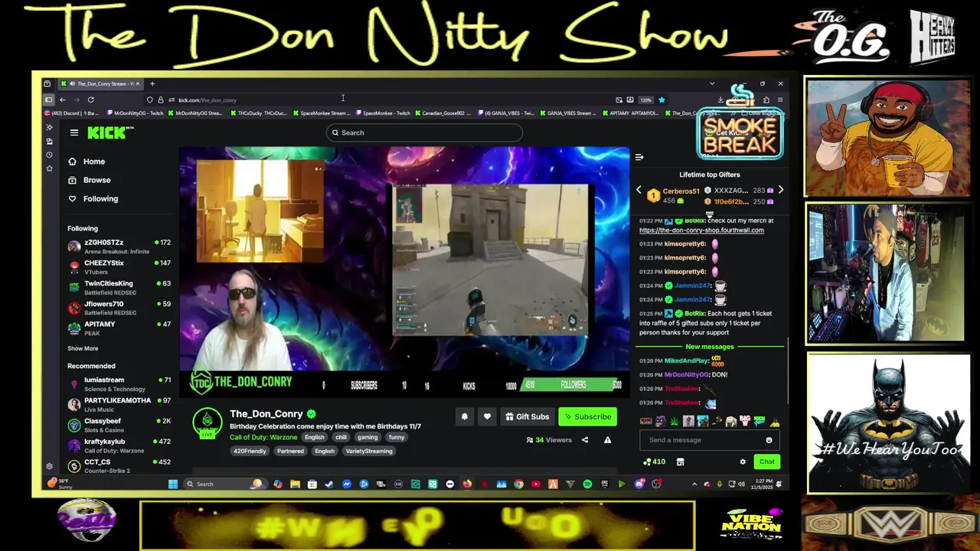Open Spotify from the taskbar
The width and height of the screenshot is (980, 551).
(587, 484)
